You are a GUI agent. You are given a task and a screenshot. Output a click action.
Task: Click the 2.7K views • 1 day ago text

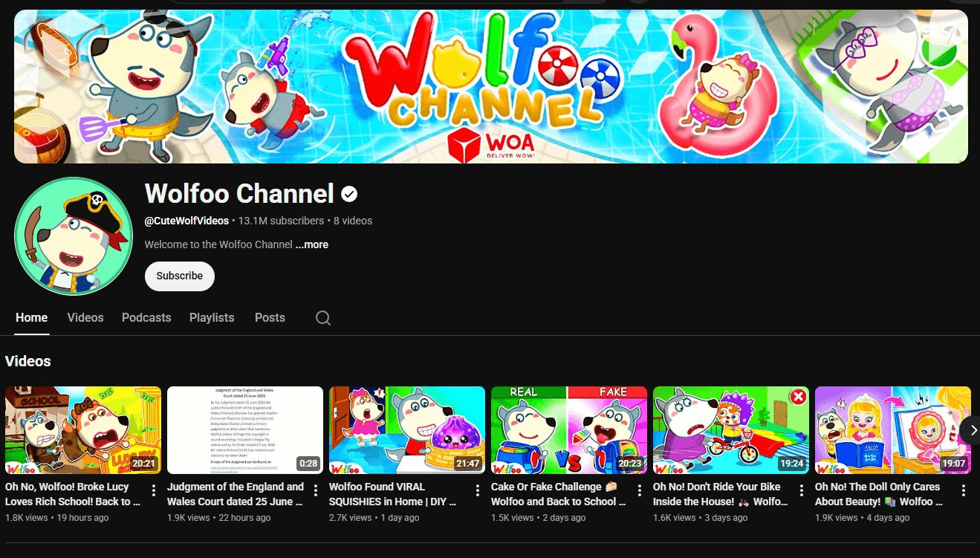click(x=374, y=517)
